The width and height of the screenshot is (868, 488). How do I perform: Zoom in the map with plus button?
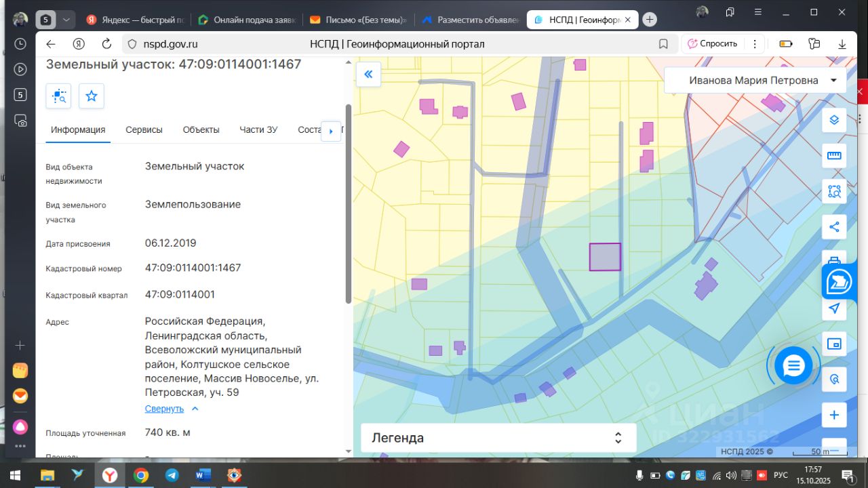click(834, 415)
